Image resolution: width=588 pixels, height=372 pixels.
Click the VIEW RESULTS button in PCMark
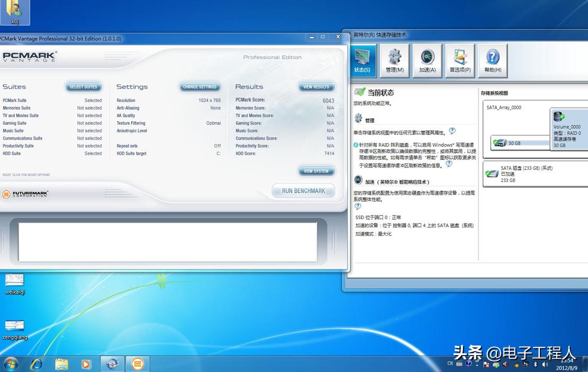(316, 86)
